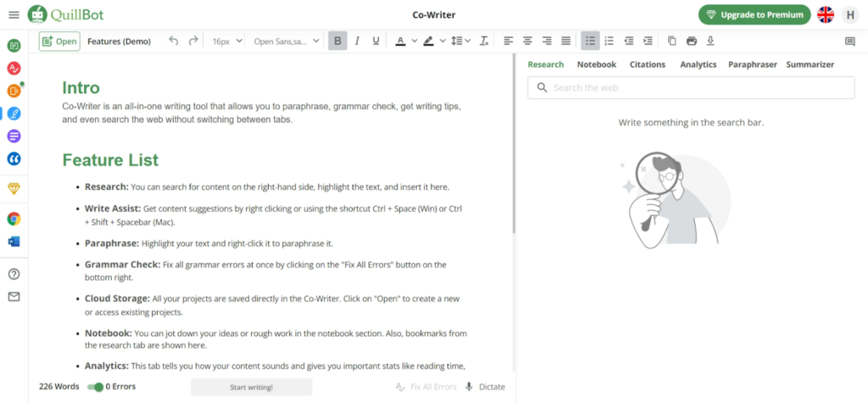The height and width of the screenshot is (403, 868).
Task: Switch to the Paraphraser tab
Action: coord(753,64)
